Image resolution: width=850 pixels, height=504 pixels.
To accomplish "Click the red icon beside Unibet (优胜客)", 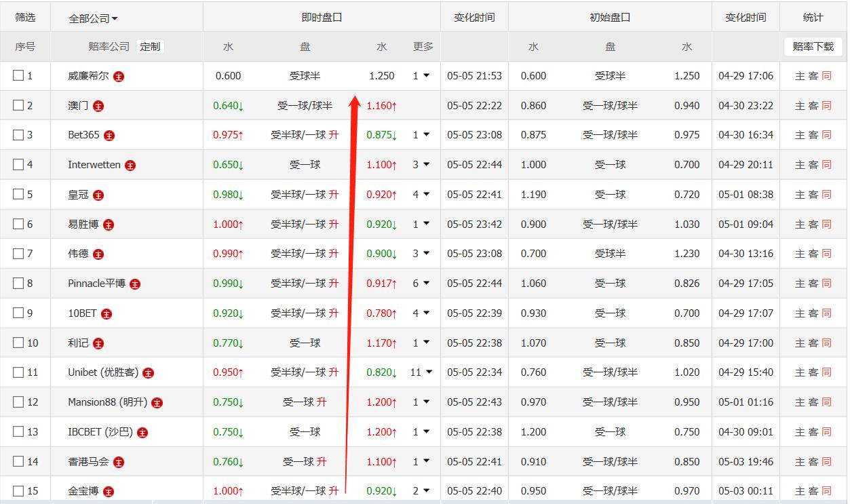I will click(148, 373).
